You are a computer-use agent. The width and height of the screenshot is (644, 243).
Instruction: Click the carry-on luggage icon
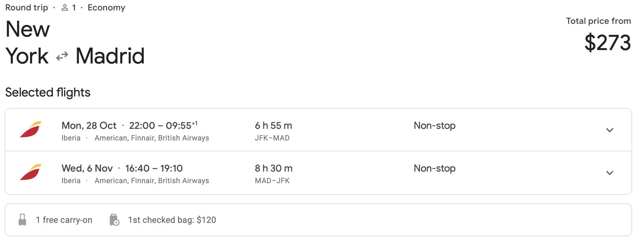[x=22, y=220]
